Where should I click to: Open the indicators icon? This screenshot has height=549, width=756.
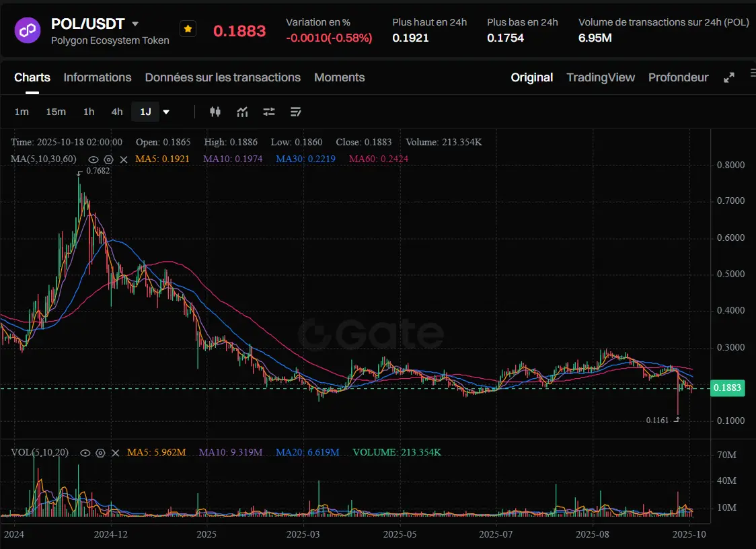pyautogui.click(x=243, y=112)
